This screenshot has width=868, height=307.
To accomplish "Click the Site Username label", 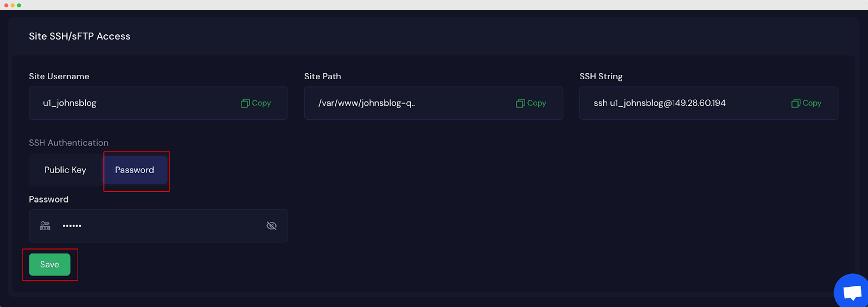I will click(59, 76).
